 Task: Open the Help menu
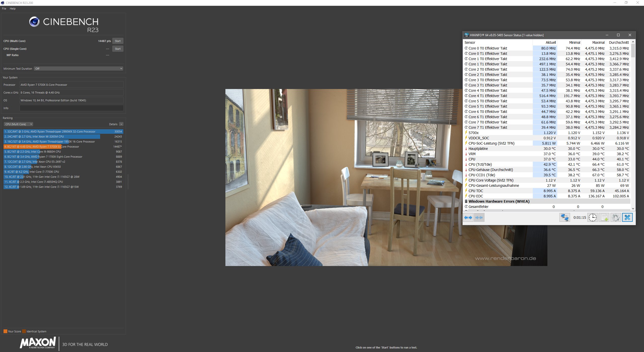tap(13, 9)
